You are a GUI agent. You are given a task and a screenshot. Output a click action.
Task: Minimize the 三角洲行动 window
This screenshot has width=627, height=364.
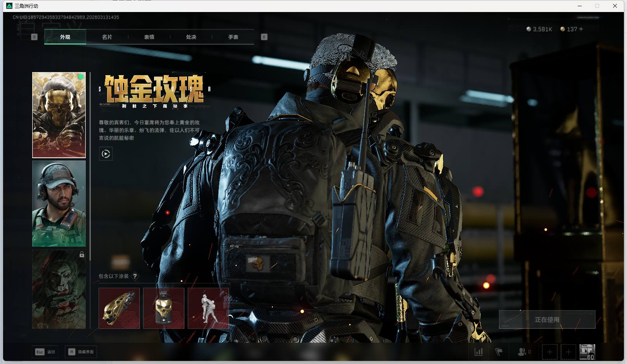click(x=580, y=6)
